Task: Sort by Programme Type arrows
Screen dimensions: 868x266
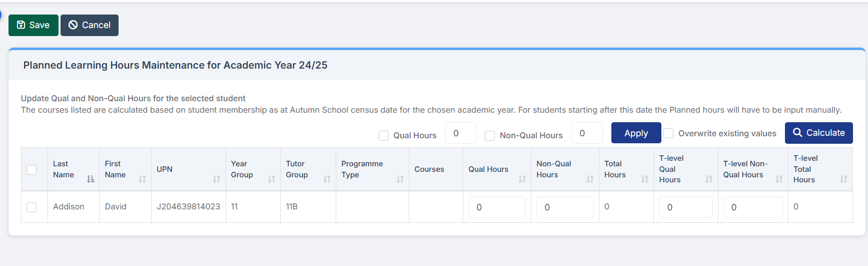Action: [x=400, y=179]
